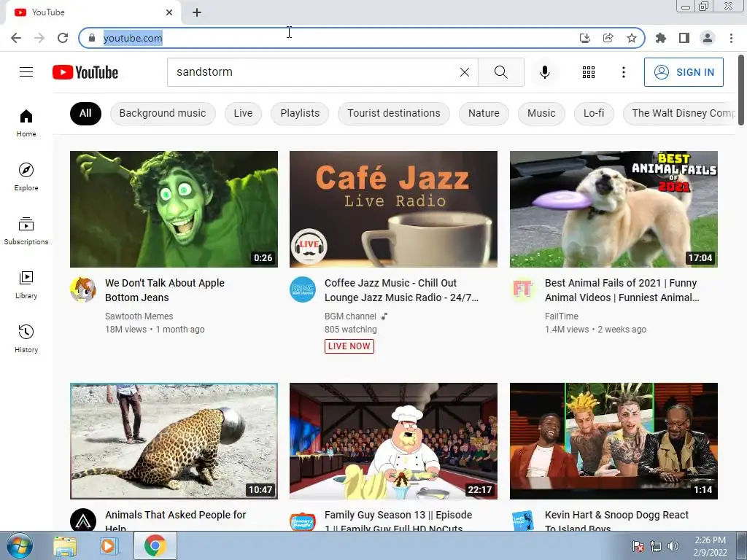Click the share page icon in address bar
The height and width of the screenshot is (560, 747).
pos(608,38)
